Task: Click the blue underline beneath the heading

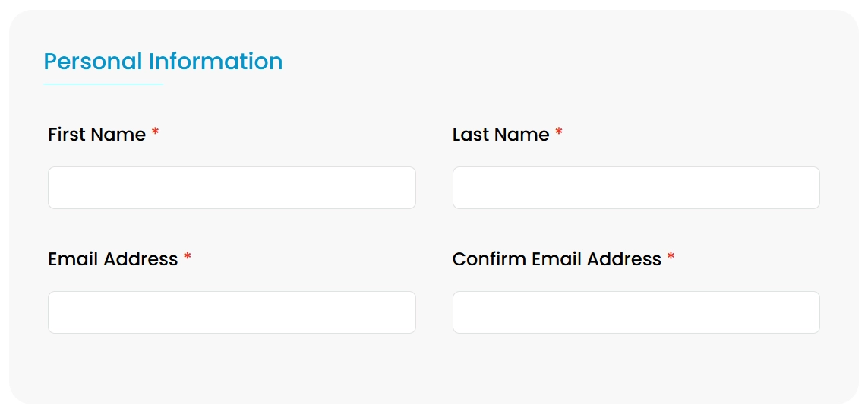Action: 103,84
